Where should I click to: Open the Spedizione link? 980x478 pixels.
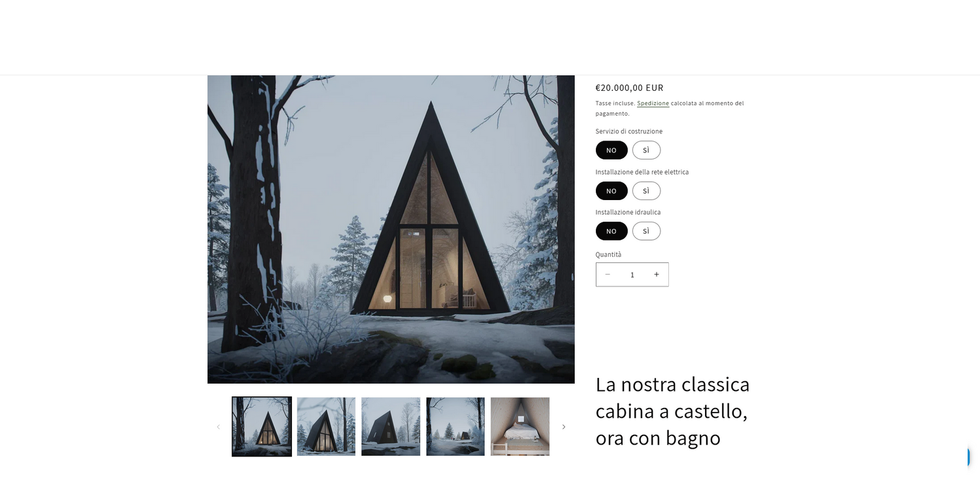[x=653, y=103]
